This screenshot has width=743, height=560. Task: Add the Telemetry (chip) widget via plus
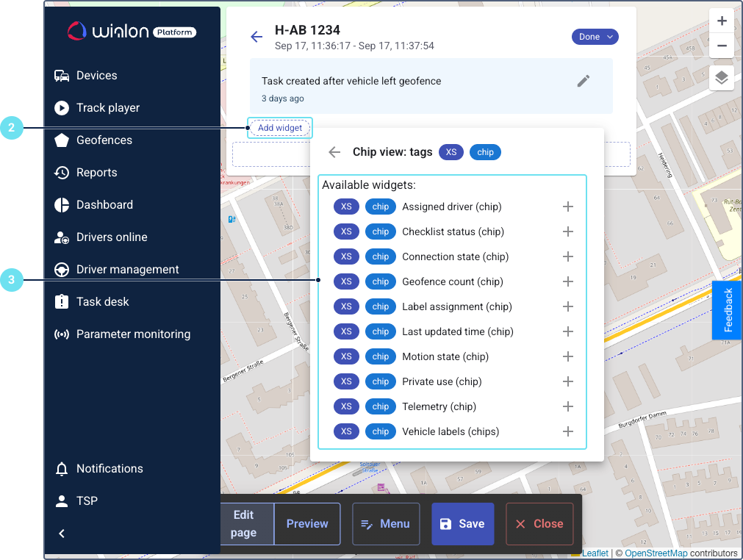point(567,406)
